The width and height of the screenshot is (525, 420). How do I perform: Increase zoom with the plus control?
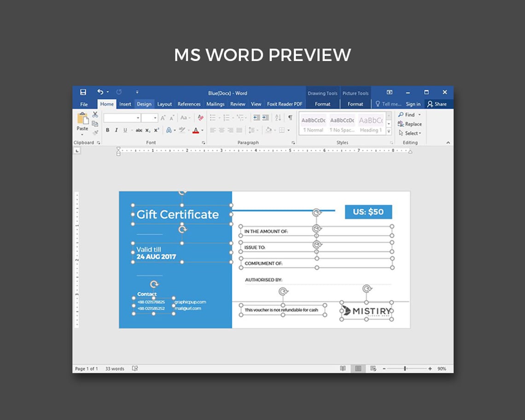(x=429, y=368)
